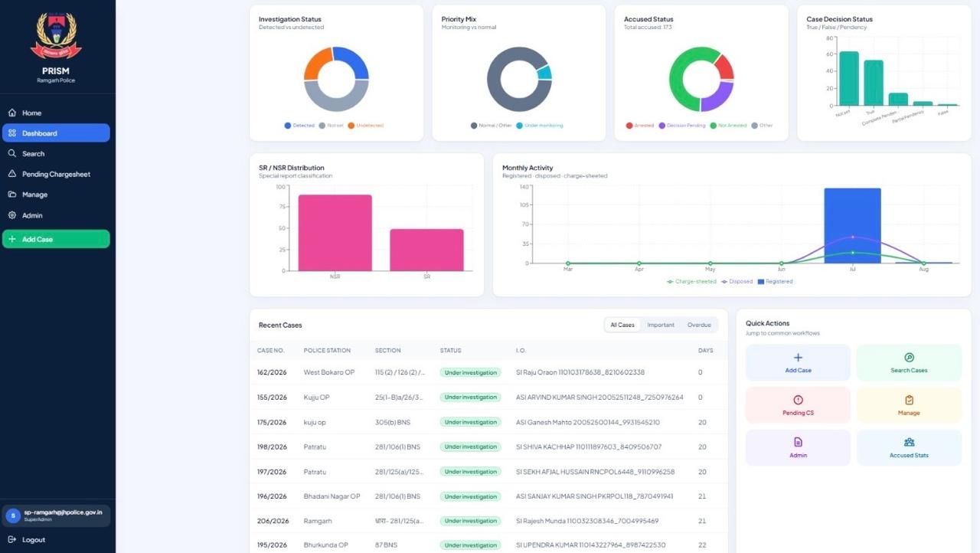Image resolution: width=980 pixels, height=553 pixels.
Task: Click the PRISM police emblem logo
Action: [56, 36]
